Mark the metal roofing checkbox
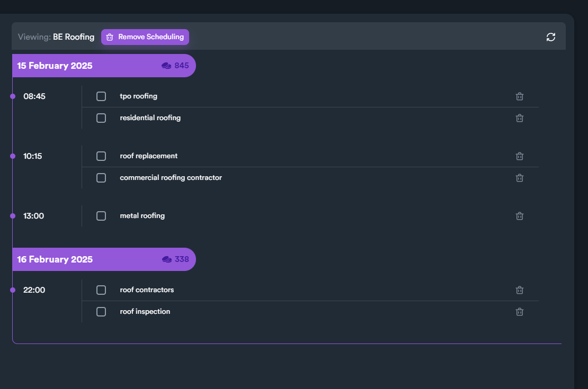The height and width of the screenshot is (389, 588). (x=101, y=216)
